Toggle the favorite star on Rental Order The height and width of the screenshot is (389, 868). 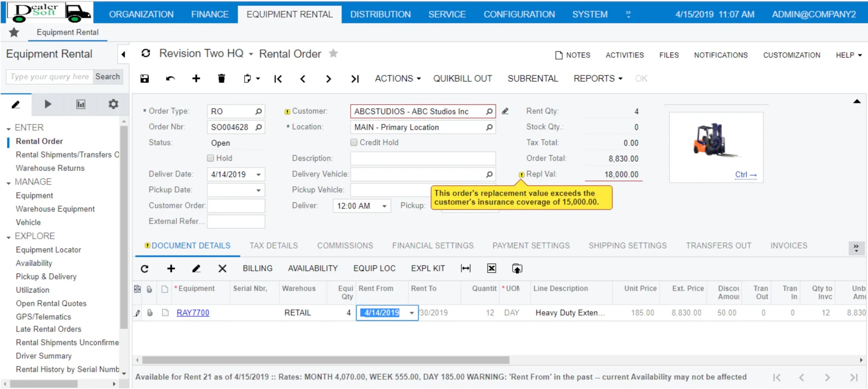(x=333, y=53)
